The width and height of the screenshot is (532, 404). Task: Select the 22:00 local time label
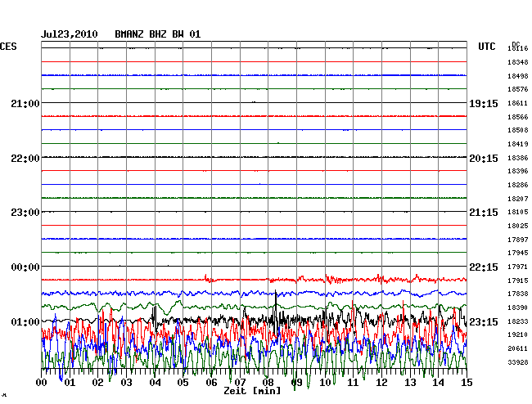click(x=25, y=159)
